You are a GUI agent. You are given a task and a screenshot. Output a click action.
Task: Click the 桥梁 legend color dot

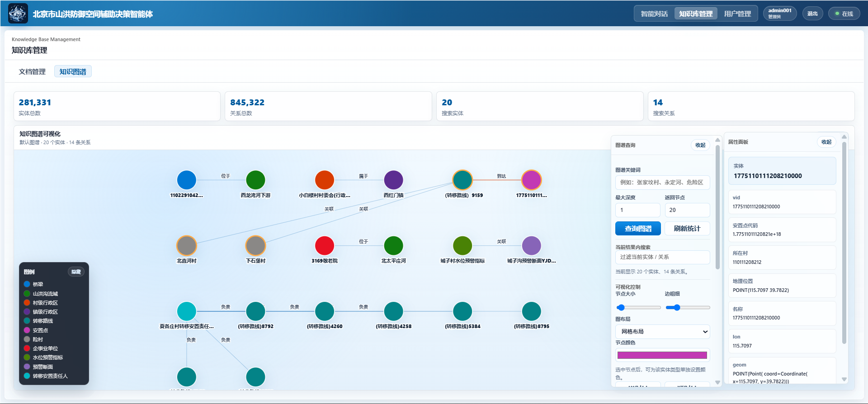tap(27, 284)
